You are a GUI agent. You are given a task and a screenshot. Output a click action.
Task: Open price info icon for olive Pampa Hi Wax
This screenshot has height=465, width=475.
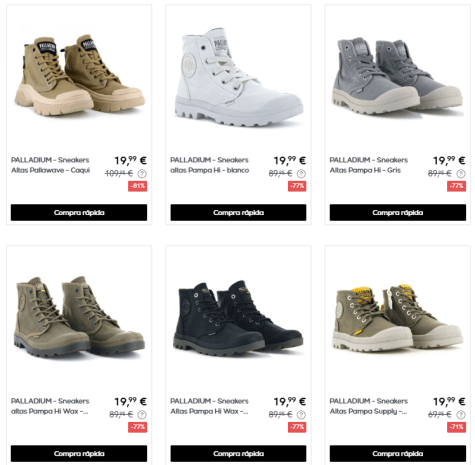142,415
